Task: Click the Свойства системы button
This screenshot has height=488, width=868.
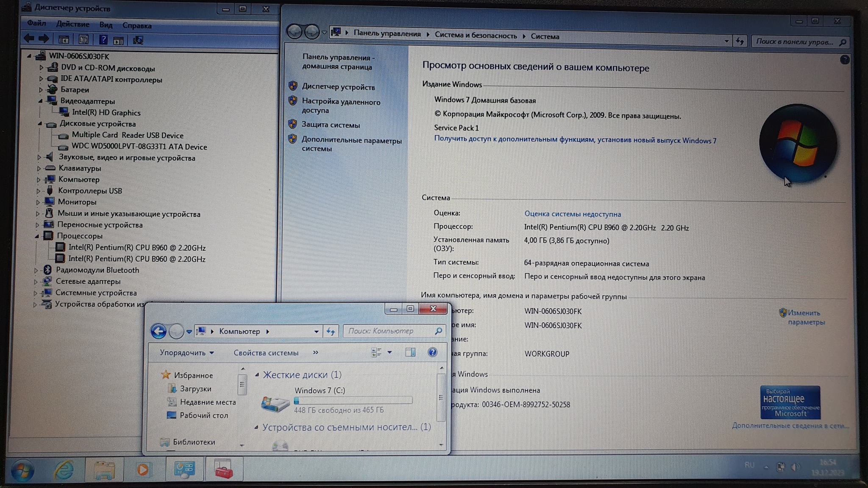Action: [x=266, y=353]
